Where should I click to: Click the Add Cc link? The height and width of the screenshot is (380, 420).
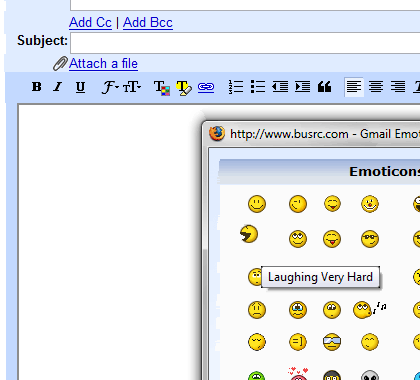[x=90, y=23]
